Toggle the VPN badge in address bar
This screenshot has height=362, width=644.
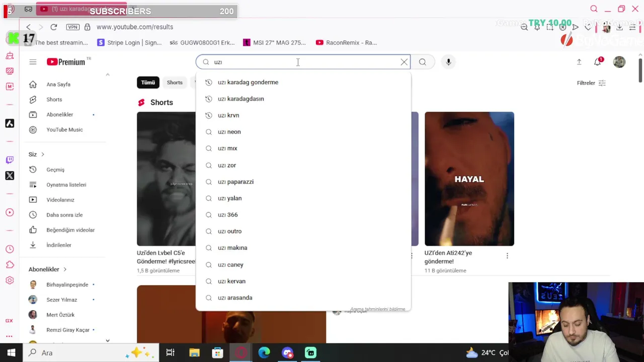click(72, 27)
